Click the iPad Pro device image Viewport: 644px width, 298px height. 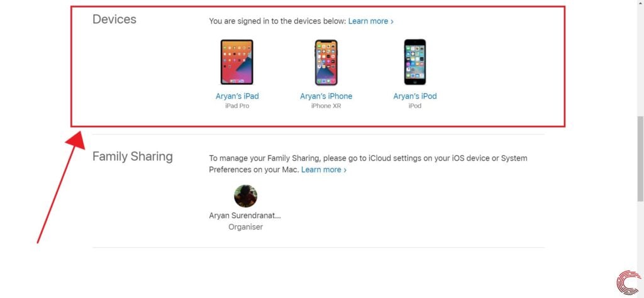click(x=237, y=62)
